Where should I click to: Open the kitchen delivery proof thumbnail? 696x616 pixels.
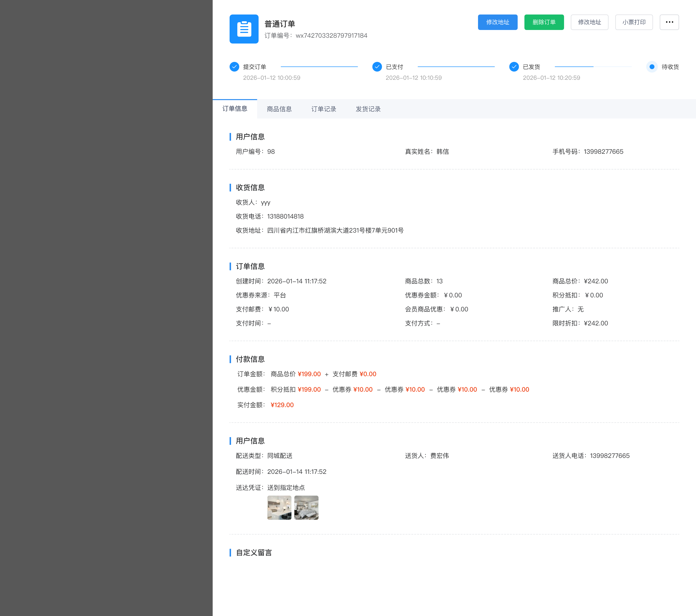pyautogui.click(x=279, y=508)
